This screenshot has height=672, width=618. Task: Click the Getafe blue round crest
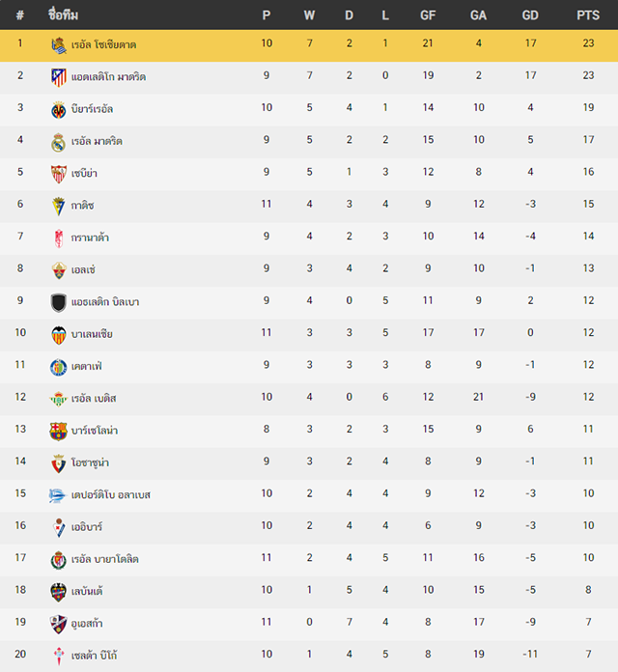(59, 367)
